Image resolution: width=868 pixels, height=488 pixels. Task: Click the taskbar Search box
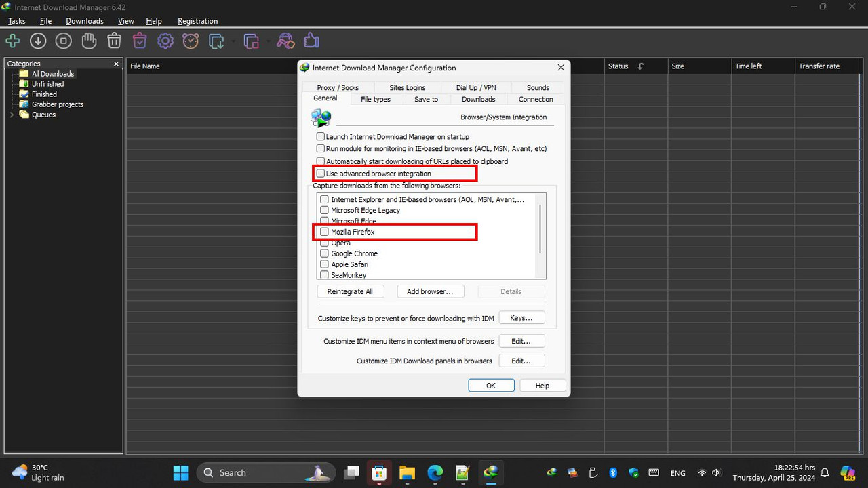coord(267,472)
